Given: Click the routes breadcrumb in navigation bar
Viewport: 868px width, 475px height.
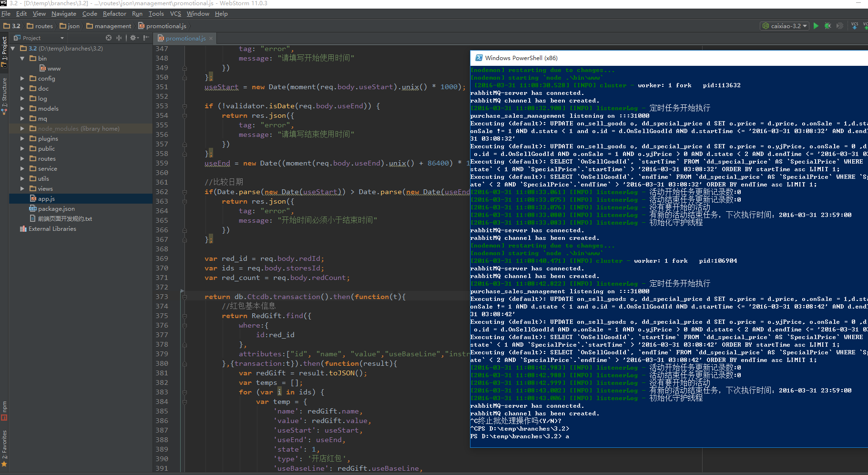Looking at the screenshot, I should pyautogui.click(x=40, y=26).
